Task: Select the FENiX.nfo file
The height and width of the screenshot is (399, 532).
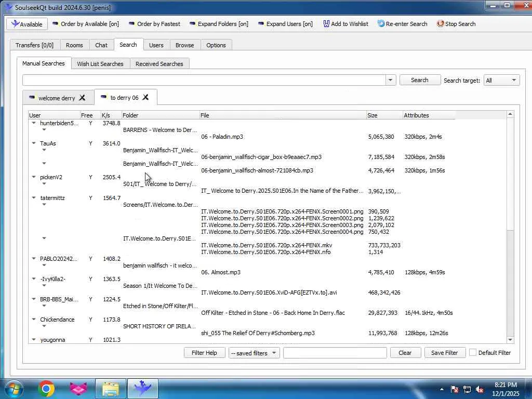Action: (265, 252)
